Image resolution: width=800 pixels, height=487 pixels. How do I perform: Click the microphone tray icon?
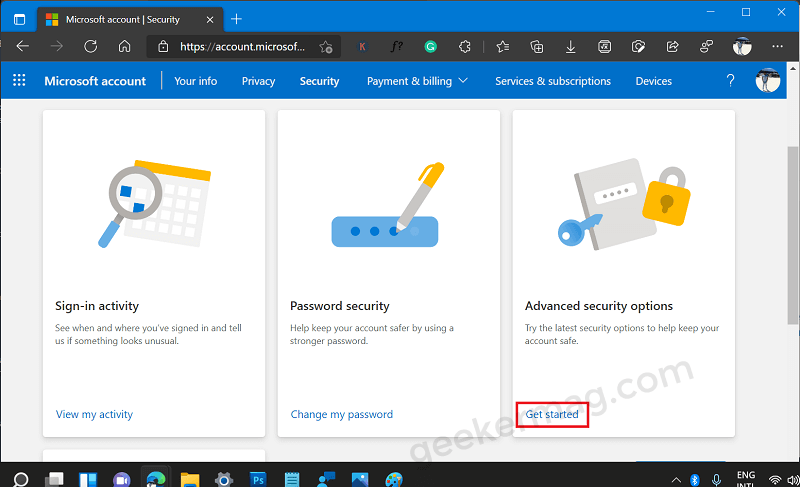coord(717,480)
